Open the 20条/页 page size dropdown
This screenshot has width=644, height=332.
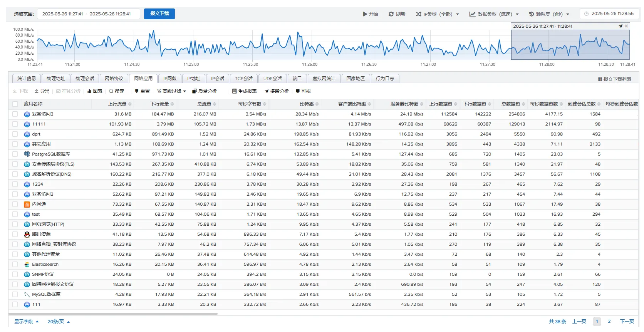59,322
